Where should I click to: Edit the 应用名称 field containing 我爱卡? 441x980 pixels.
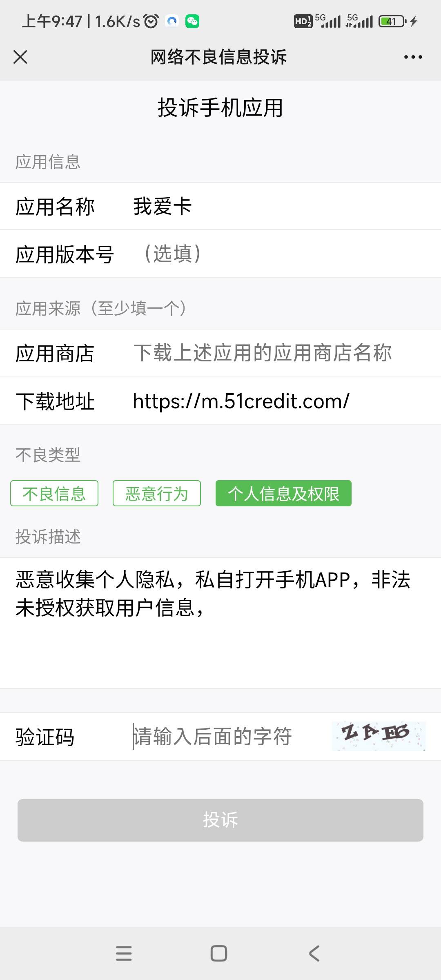click(220, 206)
